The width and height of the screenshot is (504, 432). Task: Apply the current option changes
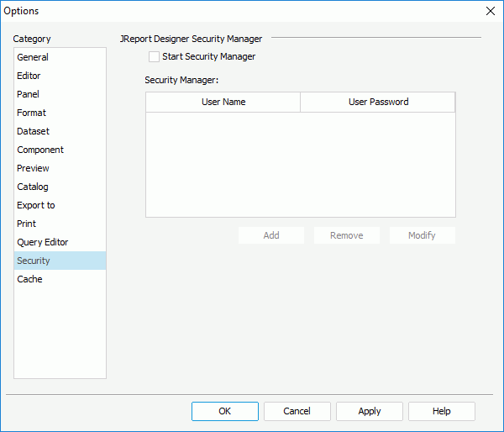[370, 411]
